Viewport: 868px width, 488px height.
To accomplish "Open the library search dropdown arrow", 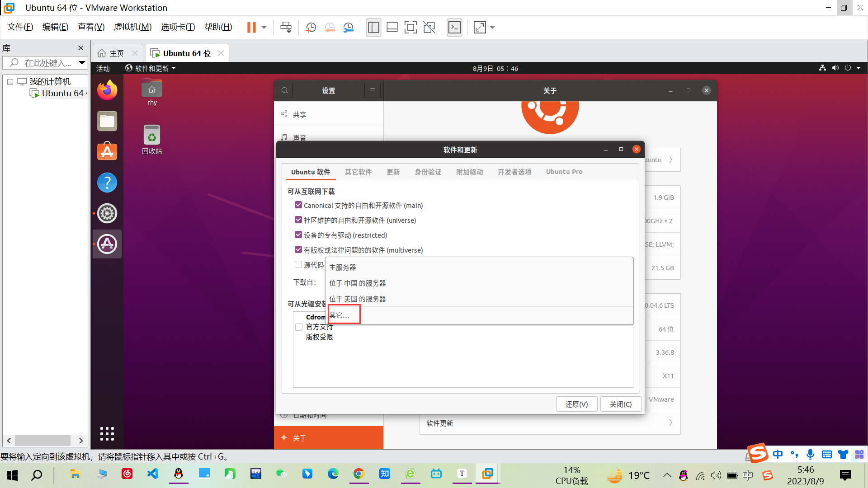I will tap(82, 63).
